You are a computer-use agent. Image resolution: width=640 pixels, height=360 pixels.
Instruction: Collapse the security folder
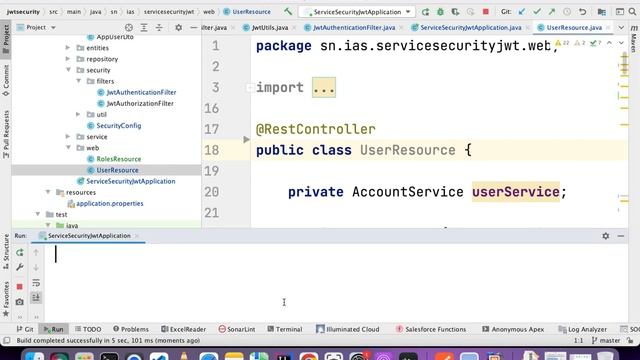coord(68,70)
